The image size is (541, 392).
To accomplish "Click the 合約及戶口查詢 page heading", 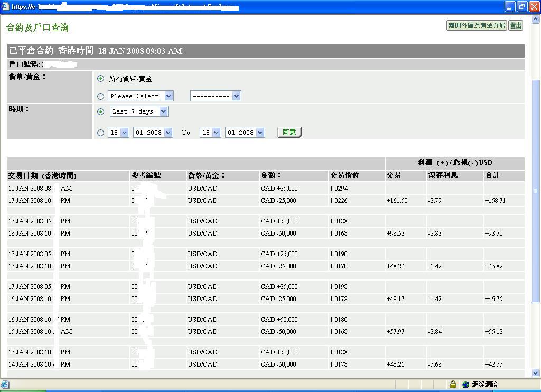I will pyautogui.click(x=38, y=27).
